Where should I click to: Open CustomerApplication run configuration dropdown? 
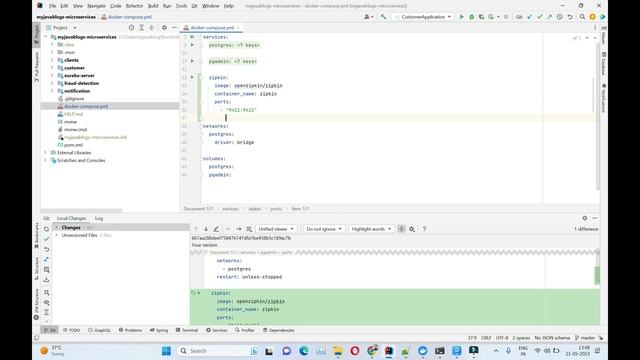pyautogui.click(x=423, y=17)
